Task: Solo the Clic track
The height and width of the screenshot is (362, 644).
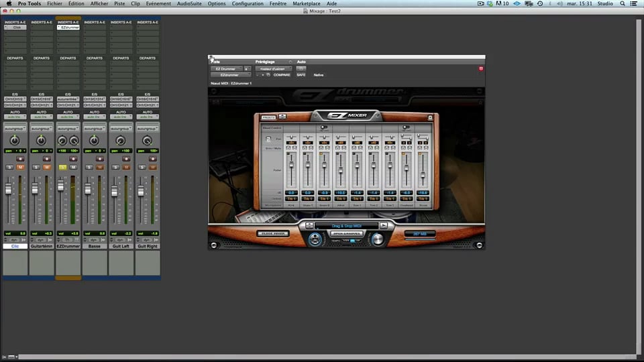Action: click(10, 167)
